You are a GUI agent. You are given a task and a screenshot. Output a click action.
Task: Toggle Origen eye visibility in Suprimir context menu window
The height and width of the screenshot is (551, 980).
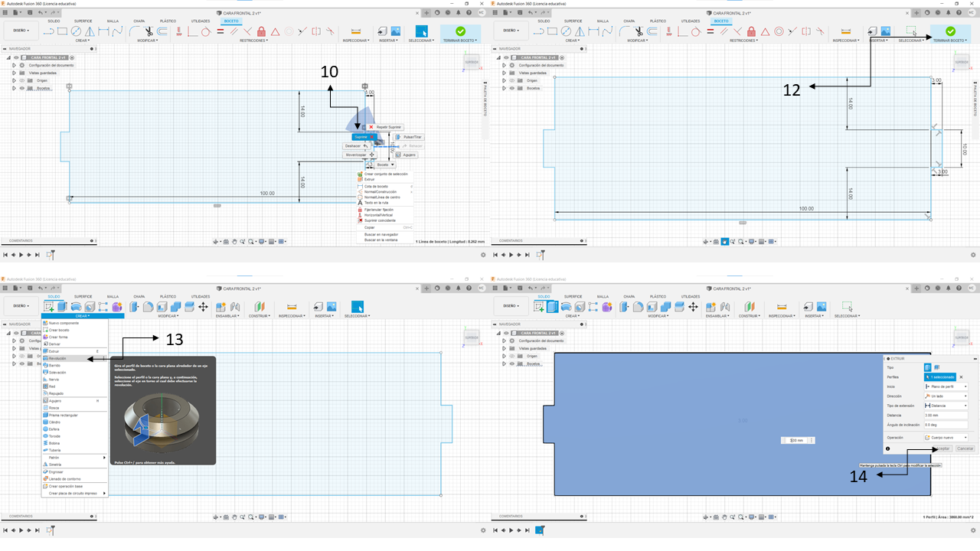click(x=22, y=80)
